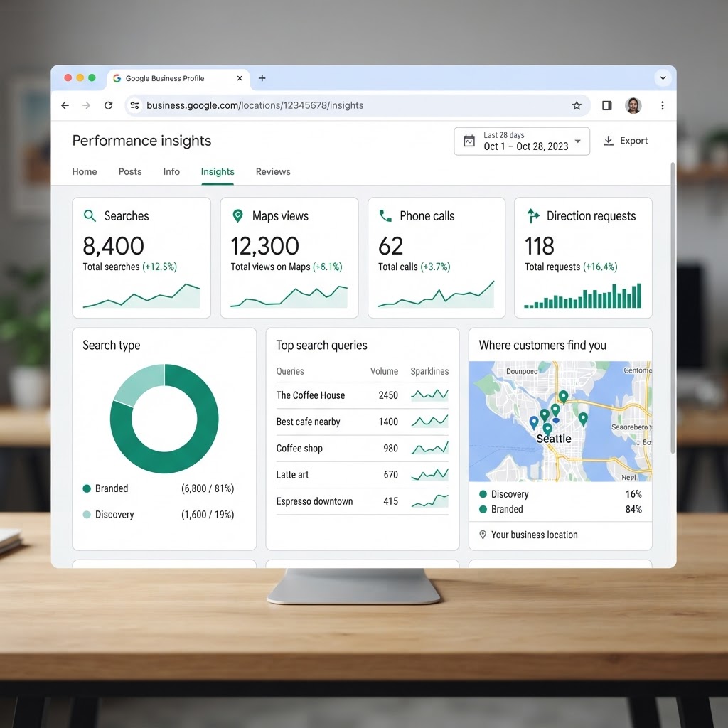Open the user profile avatar
The image size is (728, 728).
coord(633,105)
